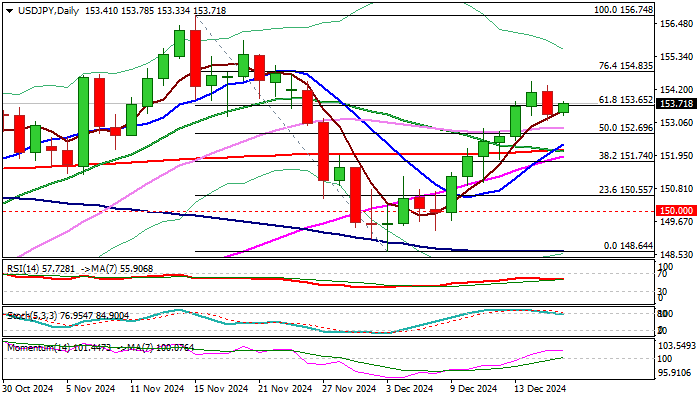Select the 38.2 Fibonacci label 151.740
This screenshot has width=700, height=400.
click(626, 156)
